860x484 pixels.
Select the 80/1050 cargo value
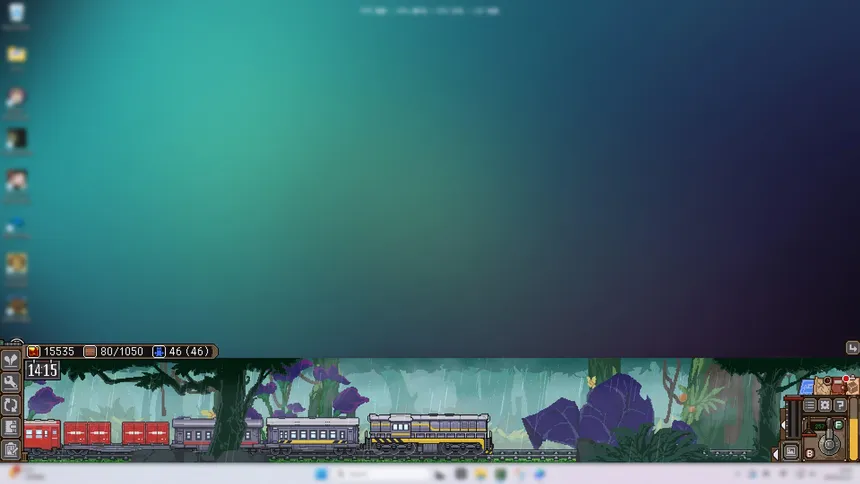[x=121, y=351]
